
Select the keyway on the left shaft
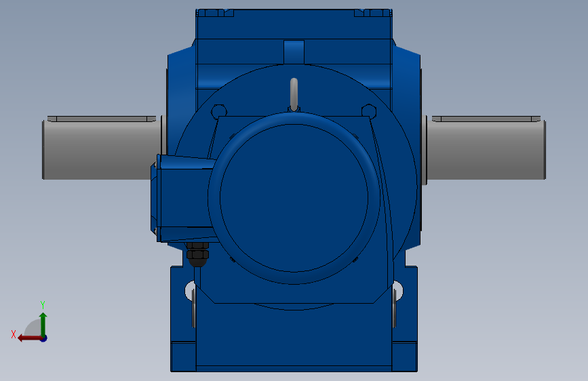point(102,119)
